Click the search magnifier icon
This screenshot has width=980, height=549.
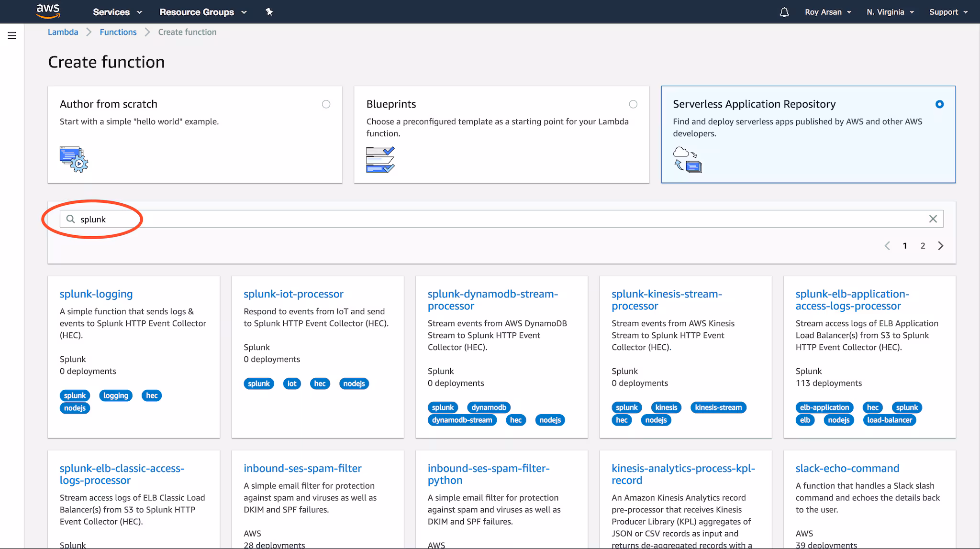[x=70, y=219]
